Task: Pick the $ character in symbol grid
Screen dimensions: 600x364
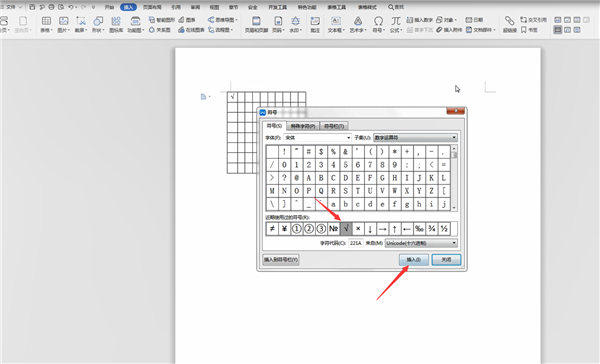Action: (x=321, y=152)
